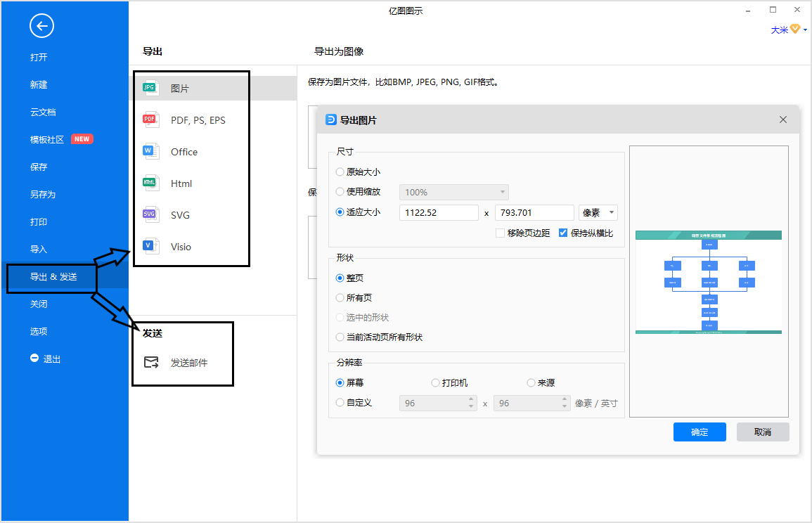Click the 大米 username link

(x=779, y=30)
